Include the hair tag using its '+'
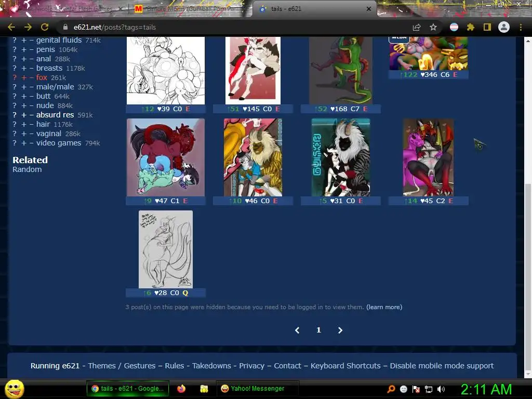The image size is (532, 399). [x=24, y=125]
